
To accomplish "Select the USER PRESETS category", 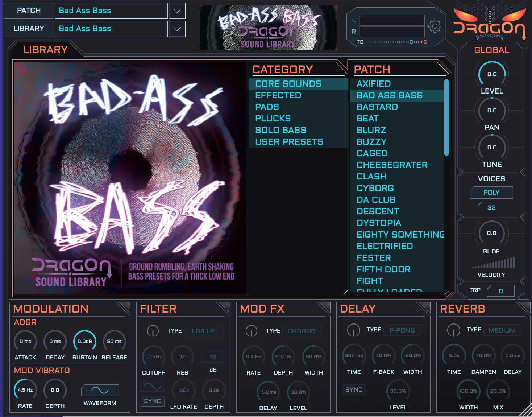I will 298,142.
